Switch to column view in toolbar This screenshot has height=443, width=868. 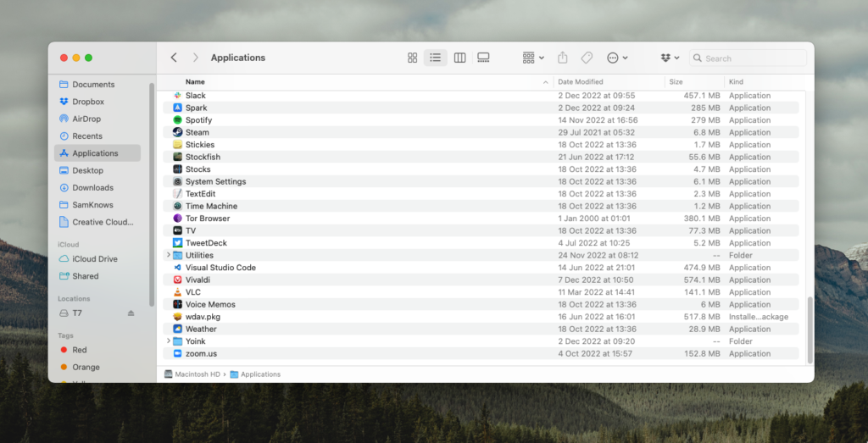[x=459, y=58]
